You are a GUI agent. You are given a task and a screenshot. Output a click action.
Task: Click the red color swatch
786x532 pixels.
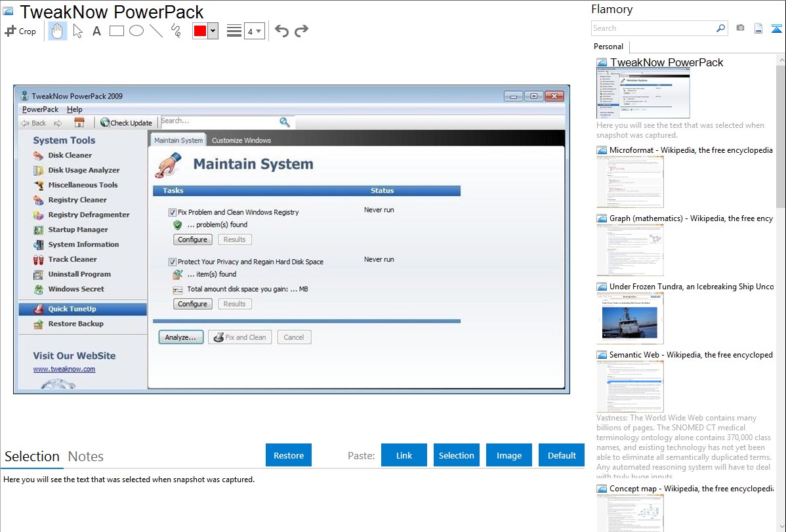(x=200, y=31)
